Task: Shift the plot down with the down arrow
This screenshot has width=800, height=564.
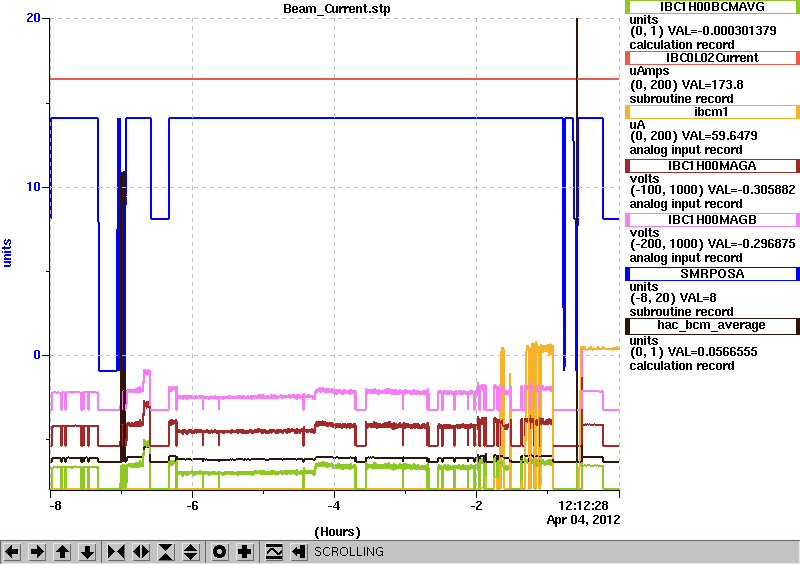Action: point(87,552)
